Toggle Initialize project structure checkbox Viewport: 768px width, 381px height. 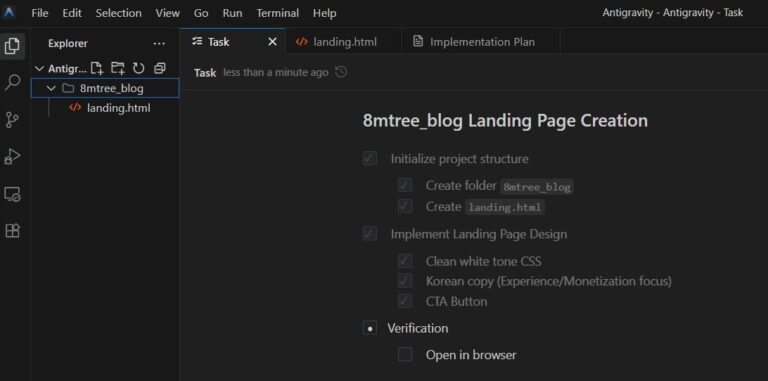click(x=370, y=159)
